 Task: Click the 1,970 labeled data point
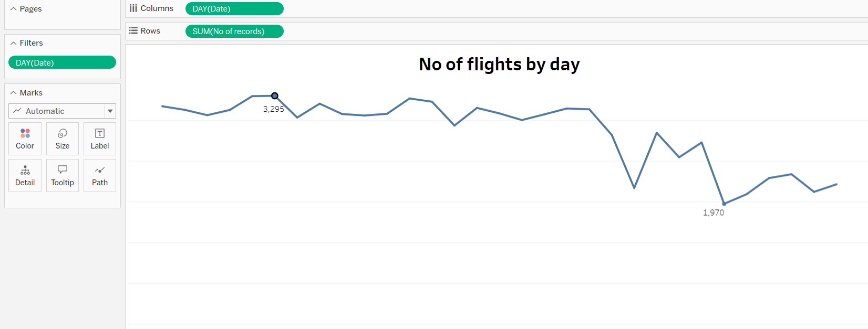tap(724, 204)
